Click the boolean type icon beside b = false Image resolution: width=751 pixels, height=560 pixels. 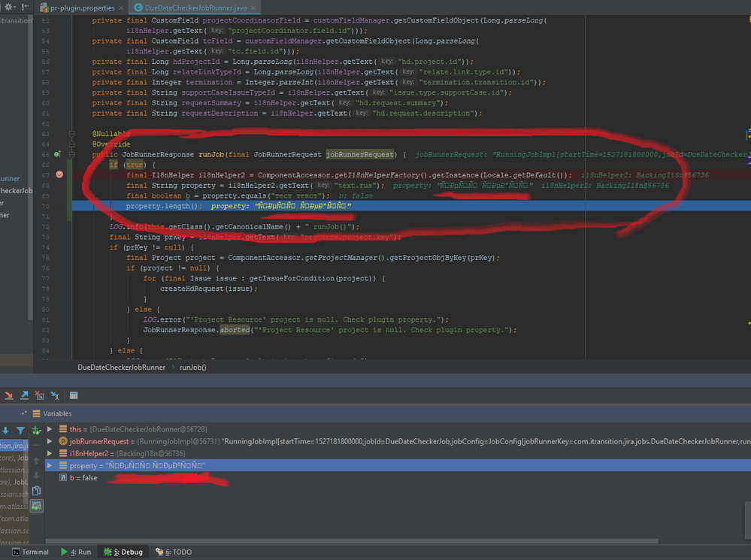tap(62, 477)
